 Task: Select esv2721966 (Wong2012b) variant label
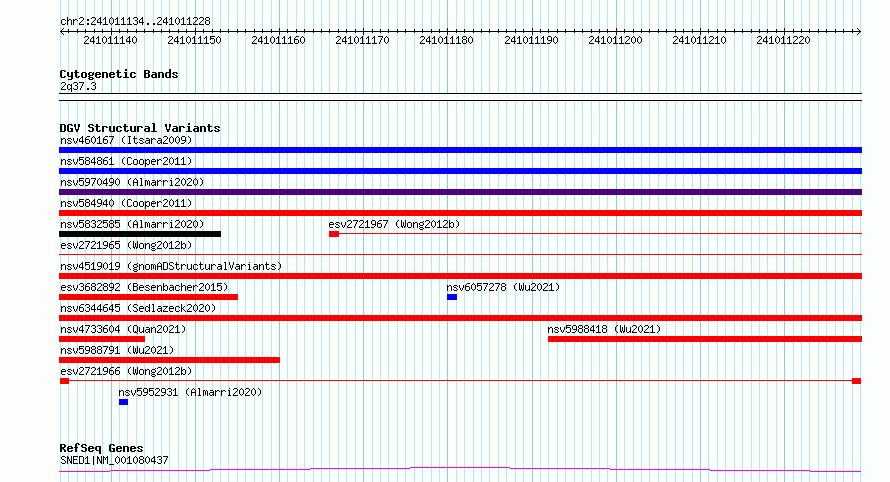[126, 371]
